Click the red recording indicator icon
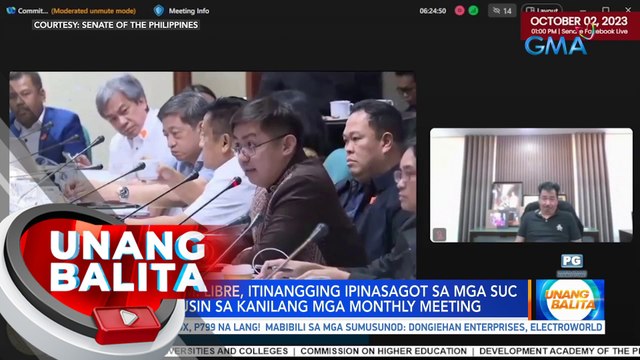The width and height of the screenshot is (640, 360). [460, 11]
